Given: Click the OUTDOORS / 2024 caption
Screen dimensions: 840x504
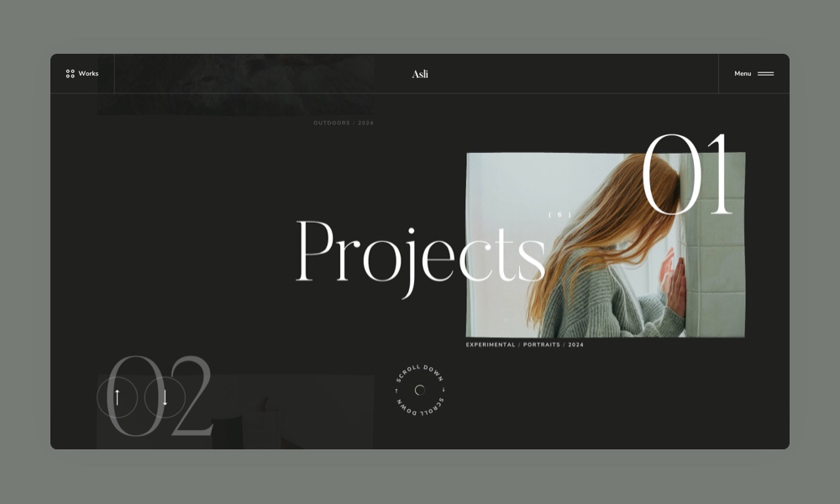Looking at the screenshot, I should [x=344, y=123].
